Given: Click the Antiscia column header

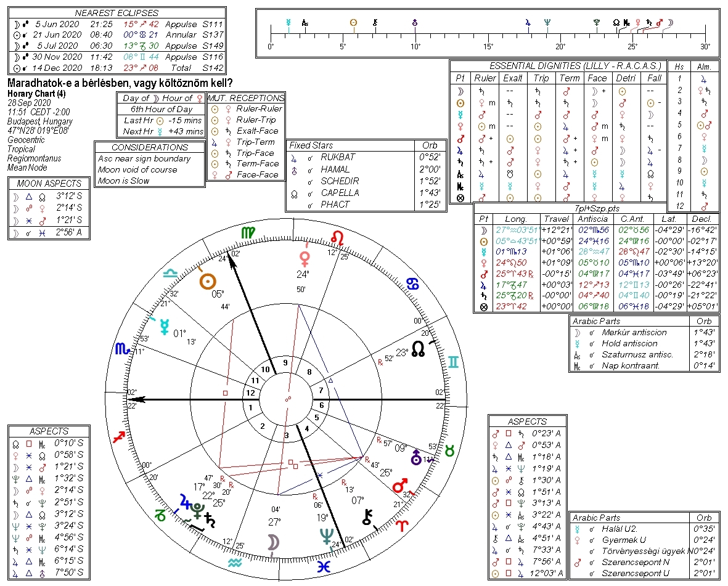Looking at the screenshot, I should pos(592,219).
